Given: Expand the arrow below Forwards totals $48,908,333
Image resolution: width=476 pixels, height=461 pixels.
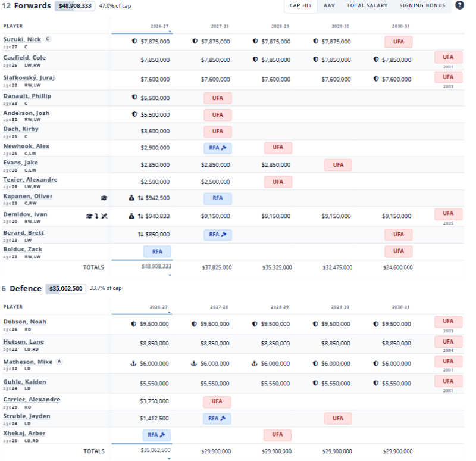Looking at the screenshot, I should click(170, 275).
